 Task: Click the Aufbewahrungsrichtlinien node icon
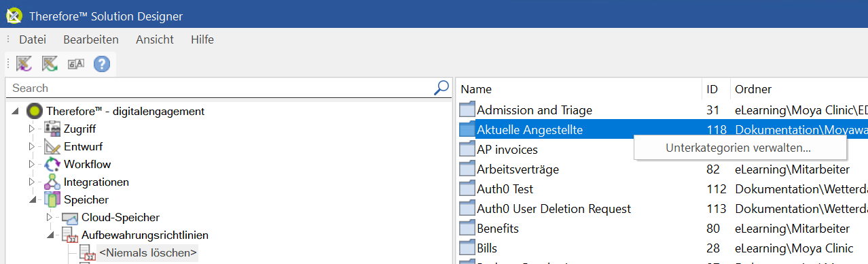pyautogui.click(x=70, y=235)
